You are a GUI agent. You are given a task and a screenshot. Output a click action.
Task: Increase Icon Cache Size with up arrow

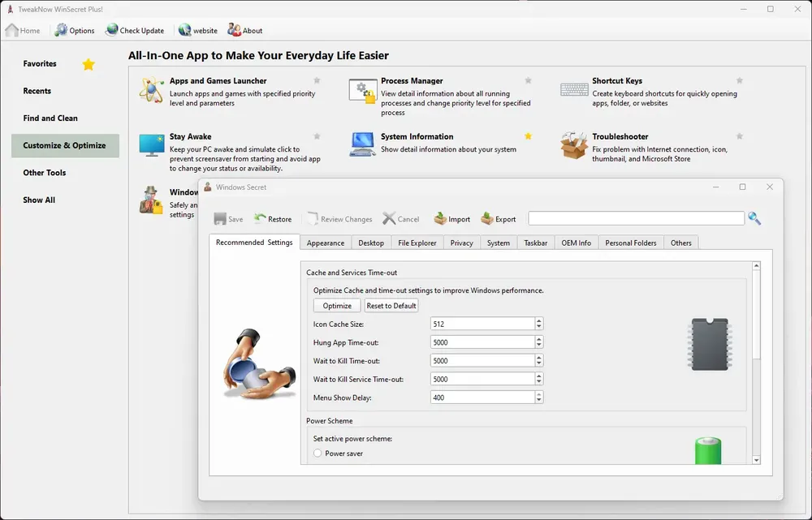pos(539,320)
